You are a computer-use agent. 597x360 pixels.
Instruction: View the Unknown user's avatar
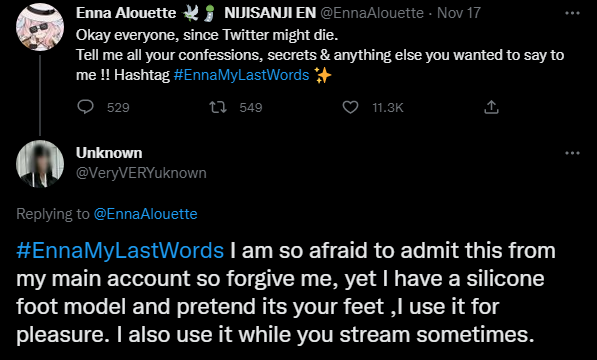tap(40, 164)
